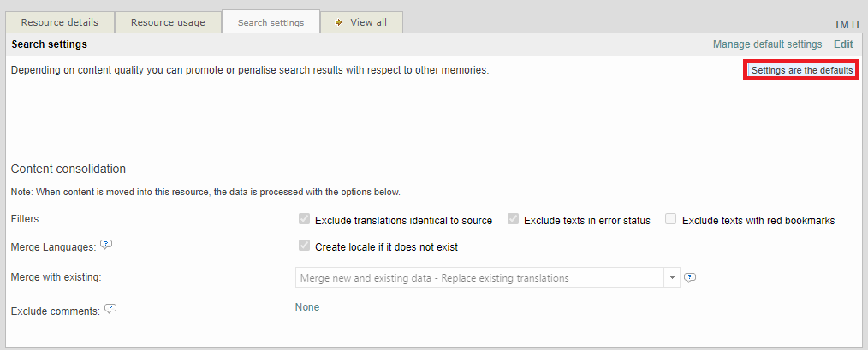
Task: Open help bubble beside Merge with existing dropdown
Action: 690,277
